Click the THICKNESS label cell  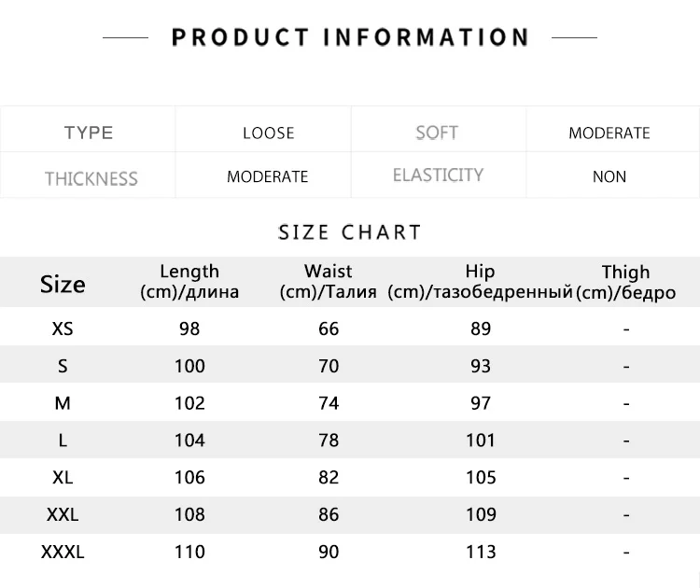point(91,178)
